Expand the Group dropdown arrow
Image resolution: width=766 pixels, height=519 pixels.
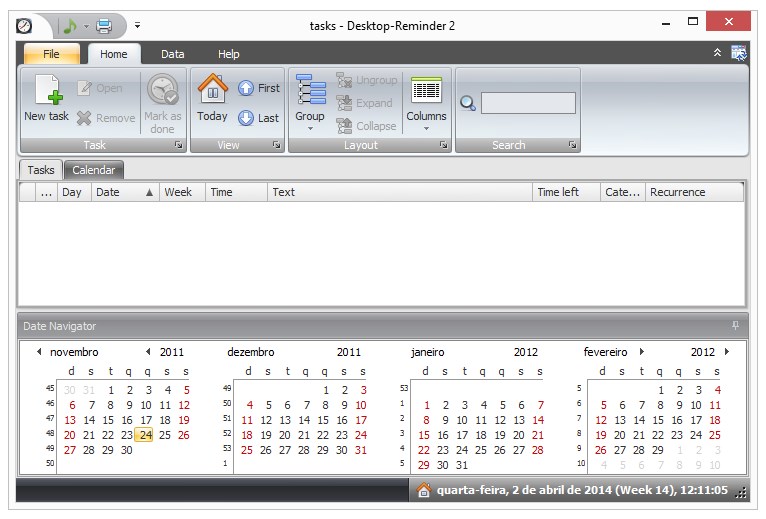click(x=311, y=129)
